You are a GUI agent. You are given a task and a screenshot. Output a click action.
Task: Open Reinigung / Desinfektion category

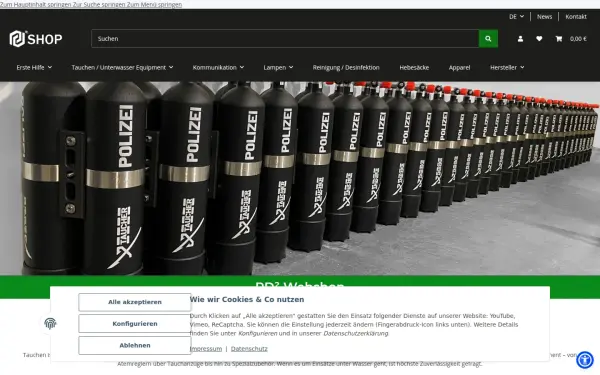coord(346,67)
